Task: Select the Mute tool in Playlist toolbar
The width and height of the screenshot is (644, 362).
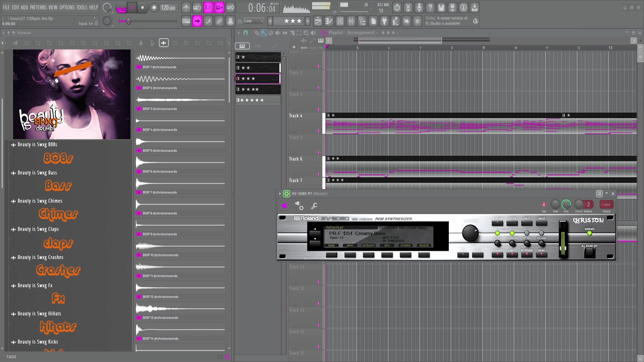Action: 278,33
